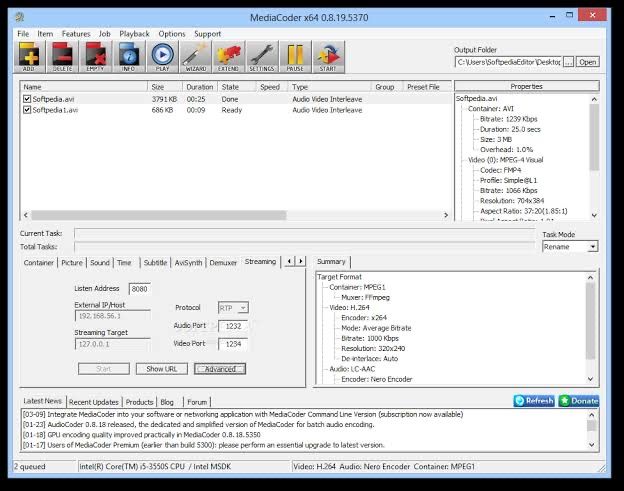Click the Refresh news button
This screenshot has width=624, height=491.
534,401
